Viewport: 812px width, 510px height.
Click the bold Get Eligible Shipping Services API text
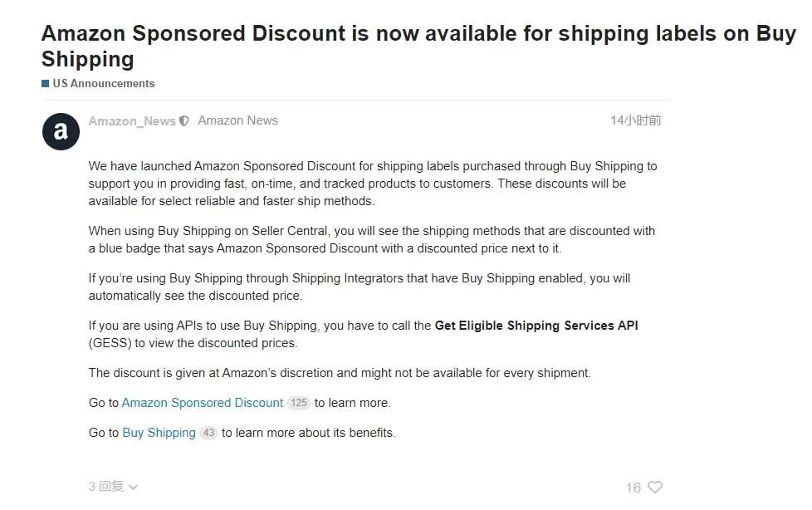pos(536,326)
